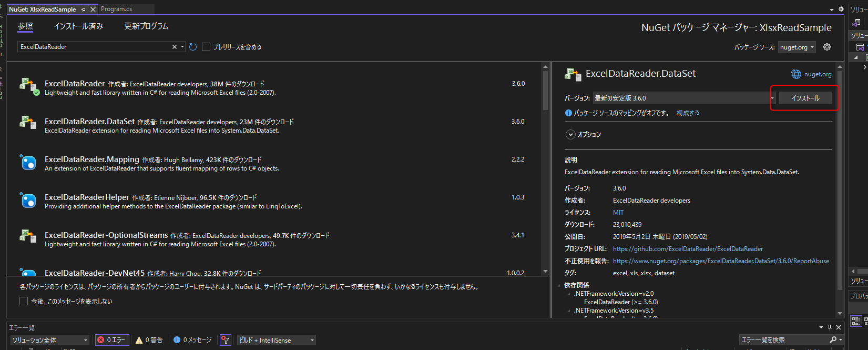
Task: Click the ExcelDataReader (>= 3.6.0) dependency entry
Action: click(621, 302)
